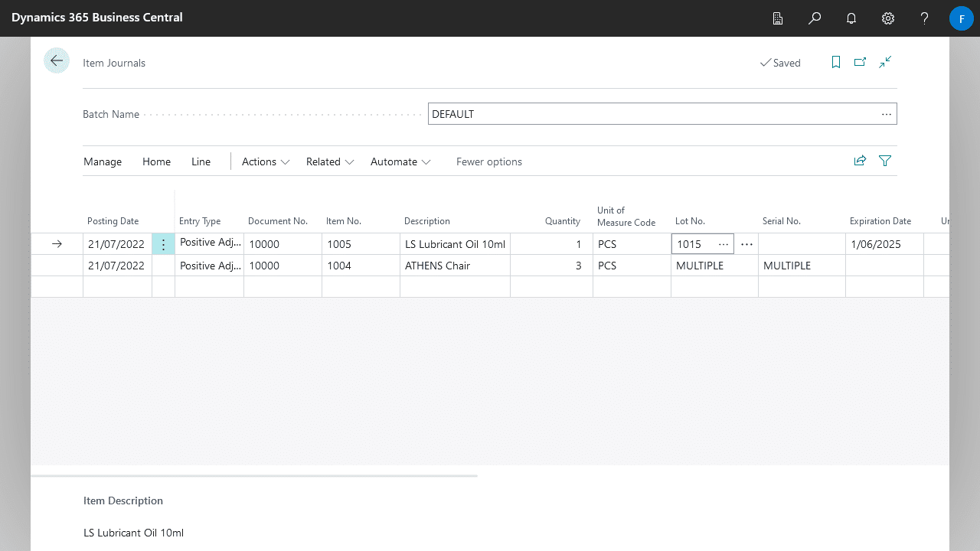Click Fewer options
This screenshot has width=980, height=551.
tap(488, 161)
